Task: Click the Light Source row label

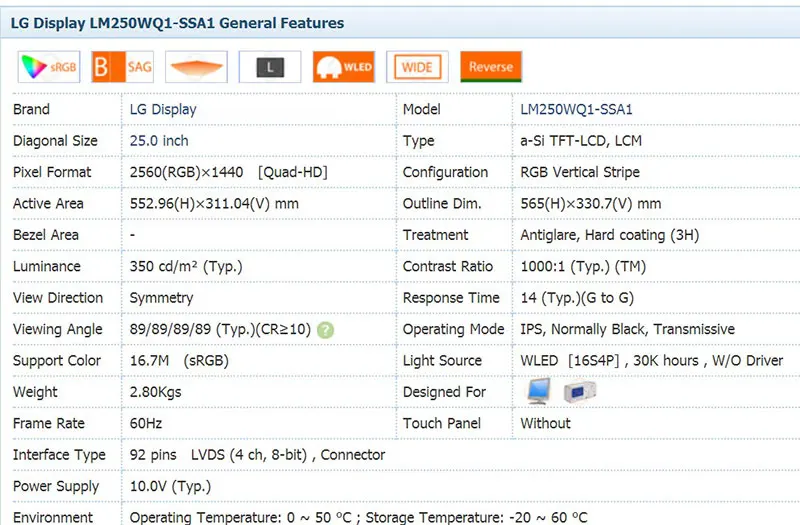Action: click(442, 361)
